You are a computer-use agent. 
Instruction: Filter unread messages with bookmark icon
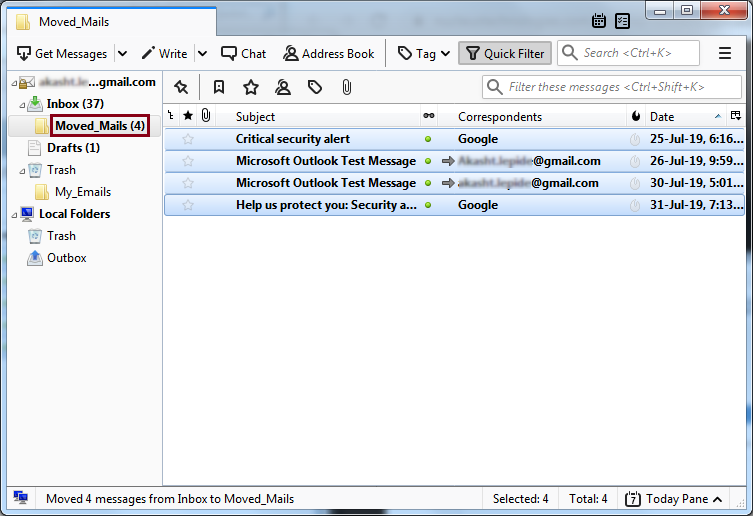(219, 87)
